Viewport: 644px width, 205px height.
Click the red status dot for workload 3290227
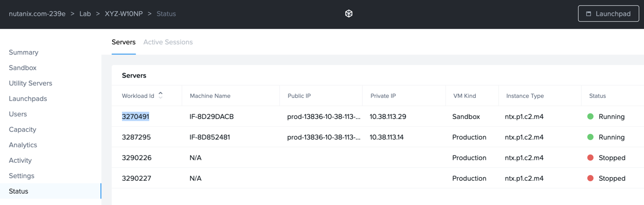(591, 178)
